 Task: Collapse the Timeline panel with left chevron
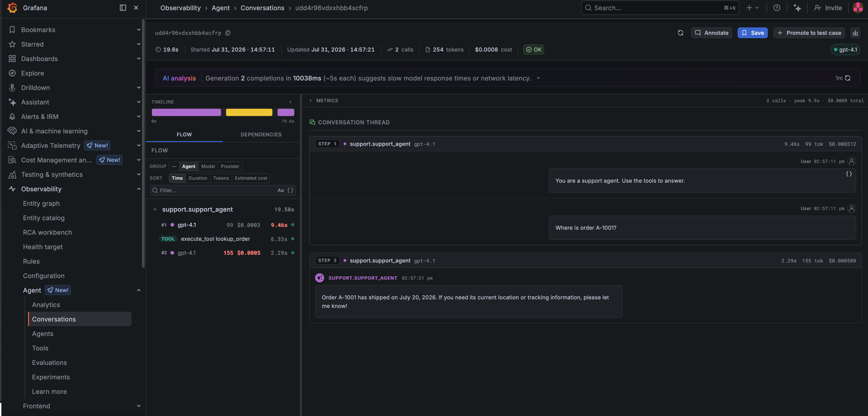(290, 102)
